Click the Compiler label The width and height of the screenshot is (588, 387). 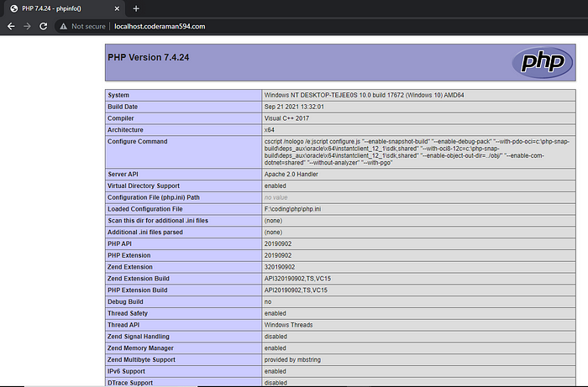(121, 118)
